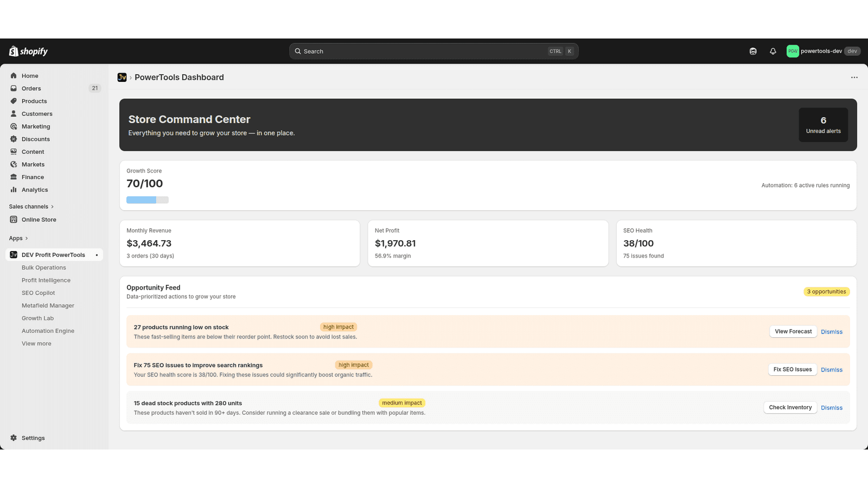Click the magnifier icon in the search bar
The height and width of the screenshot is (488, 868).
pyautogui.click(x=298, y=51)
